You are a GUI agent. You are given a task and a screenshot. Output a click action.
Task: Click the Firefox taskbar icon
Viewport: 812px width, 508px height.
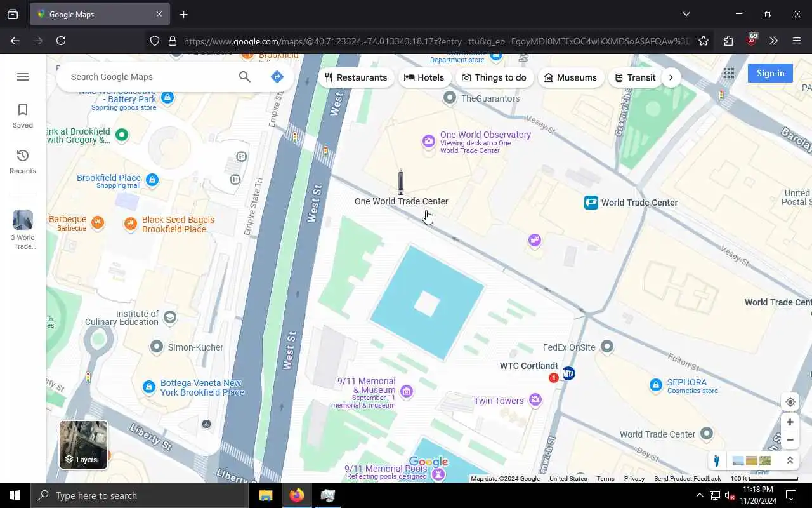(x=296, y=495)
